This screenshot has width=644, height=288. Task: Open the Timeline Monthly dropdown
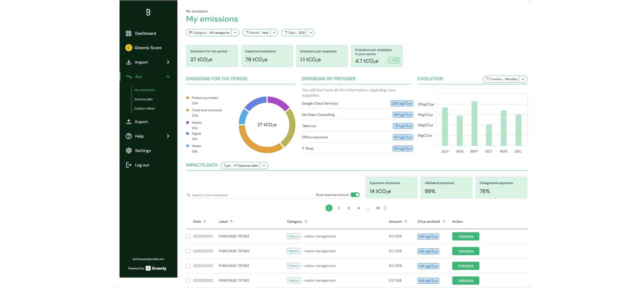[523, 79]
